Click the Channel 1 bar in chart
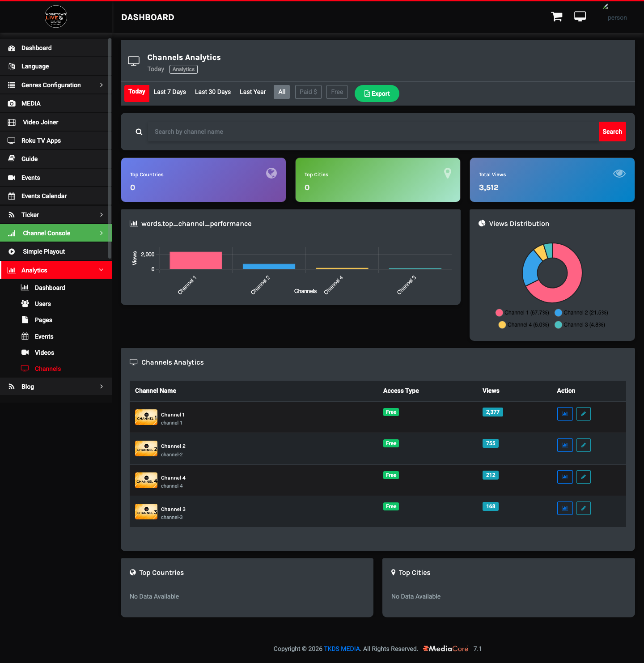 click(196, 260)
